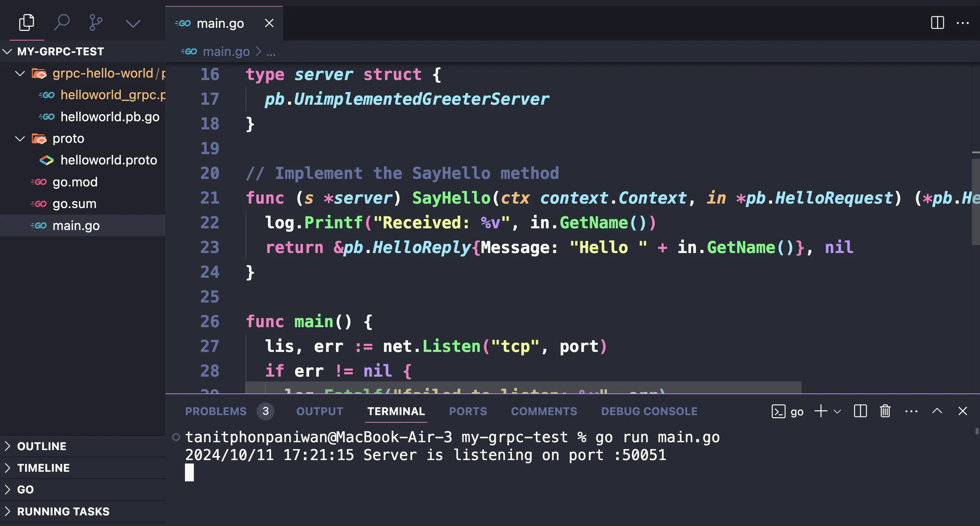
Task: Expand the GO section
Action: coord(83,490)
